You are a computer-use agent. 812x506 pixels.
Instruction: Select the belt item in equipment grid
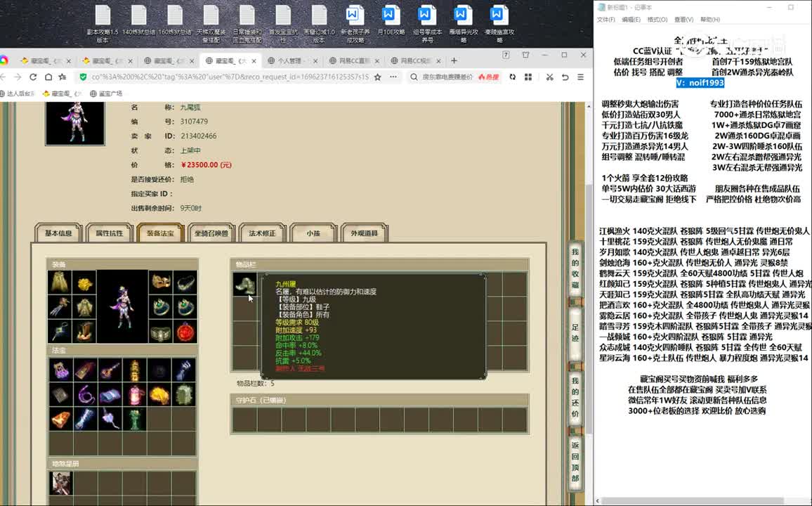[x=161, y=332]
